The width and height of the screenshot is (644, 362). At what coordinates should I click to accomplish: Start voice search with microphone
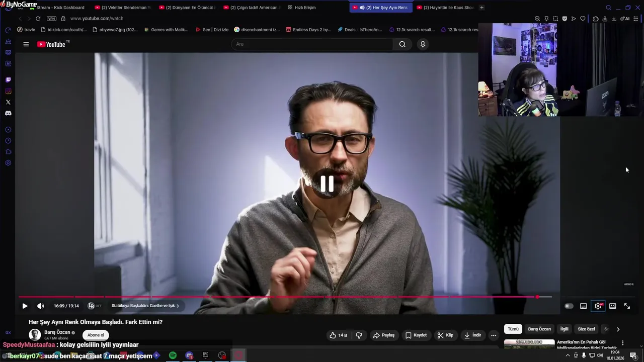pos(423,44)
